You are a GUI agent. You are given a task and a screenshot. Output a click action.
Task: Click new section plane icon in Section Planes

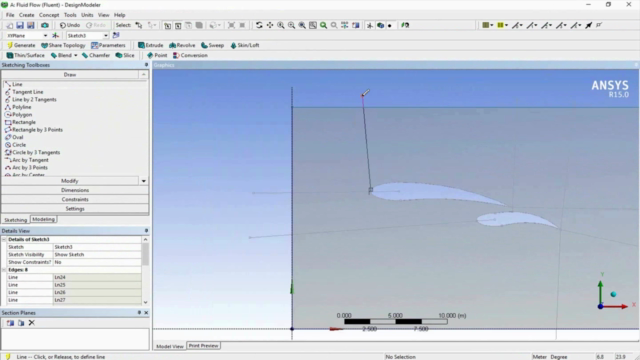[10, 323]
